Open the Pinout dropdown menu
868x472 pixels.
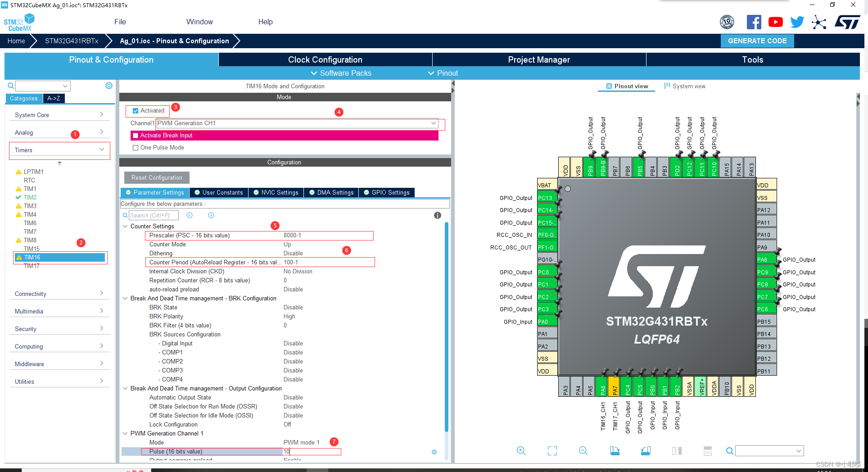point(443,73)
